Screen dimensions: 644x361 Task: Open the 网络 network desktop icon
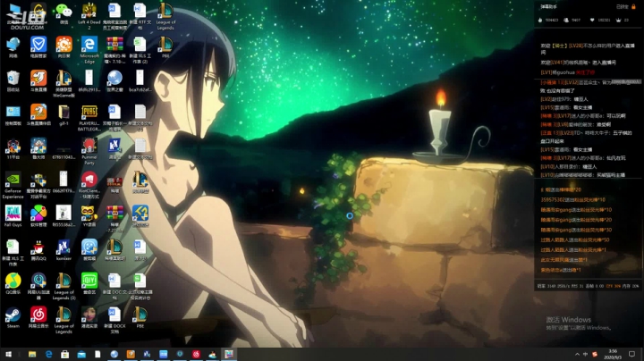point(13,47)
